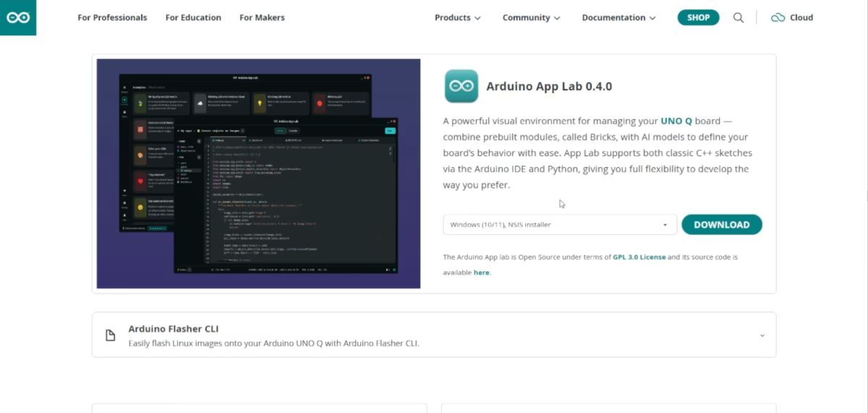Click the App Lab screenshot preview image
This screenshot has width=868, height=413.
pyautogui.click(x=258, y=174)
